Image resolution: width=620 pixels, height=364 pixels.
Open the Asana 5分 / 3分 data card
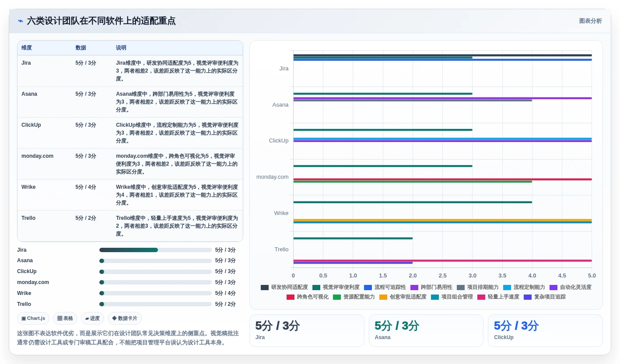tap(426, 331)
